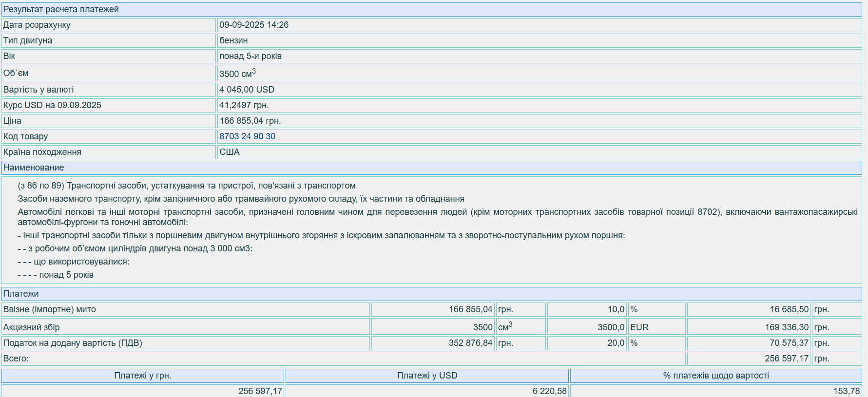Screen dimensions: 868x397
Task: Click the "Вартість у валюті" label
Action: pos(39,90)
